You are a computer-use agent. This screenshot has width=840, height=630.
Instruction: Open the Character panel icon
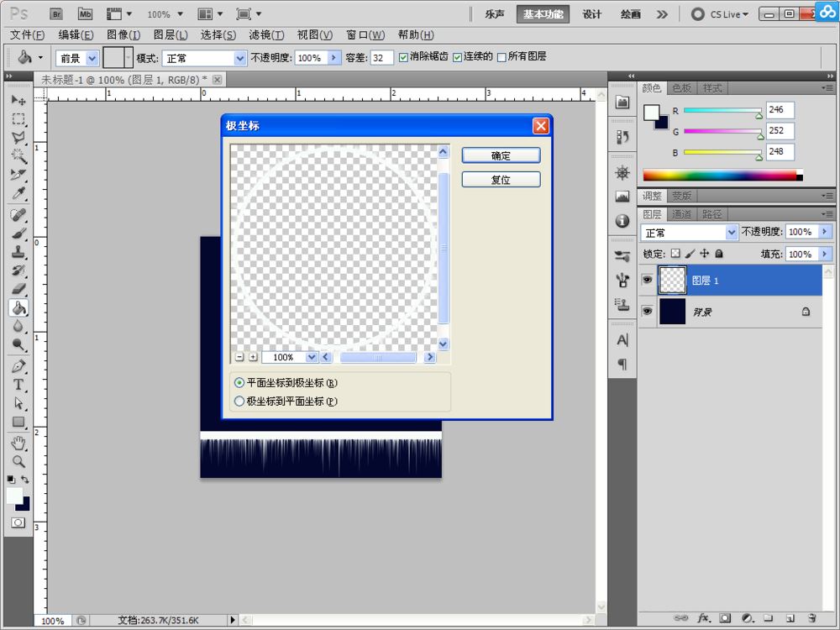(x=622, y=340)
